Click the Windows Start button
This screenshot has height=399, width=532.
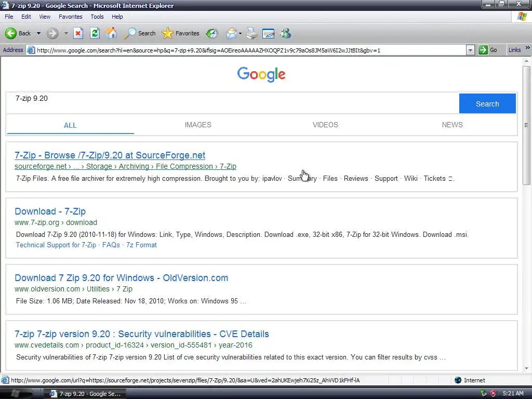(x=16, y=394)
